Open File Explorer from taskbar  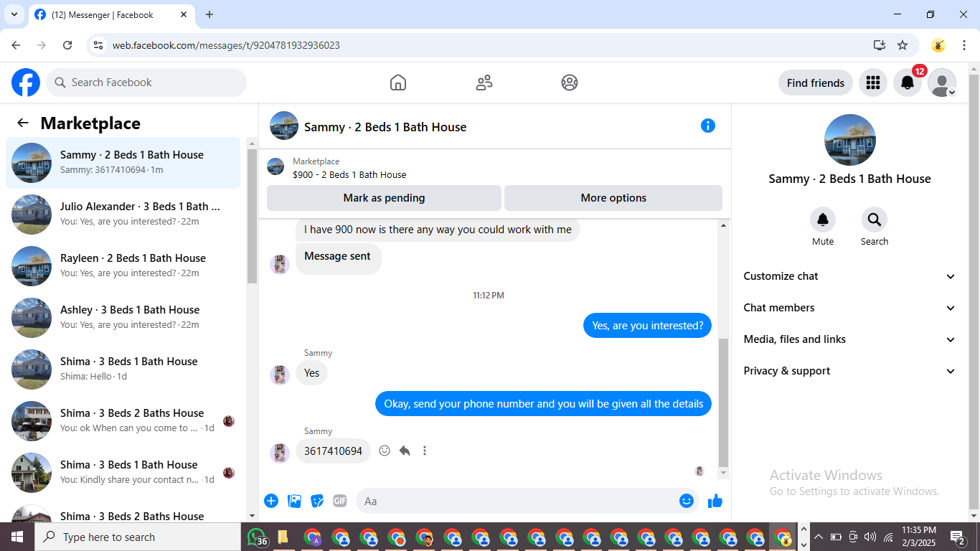tap(283, 537)
